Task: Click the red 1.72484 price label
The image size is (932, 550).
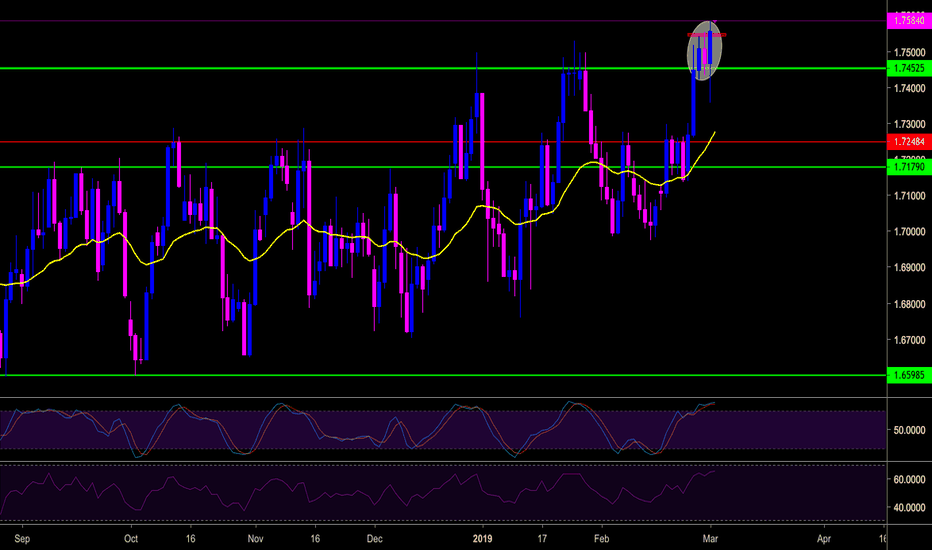Action: click(x=909, y=142)
